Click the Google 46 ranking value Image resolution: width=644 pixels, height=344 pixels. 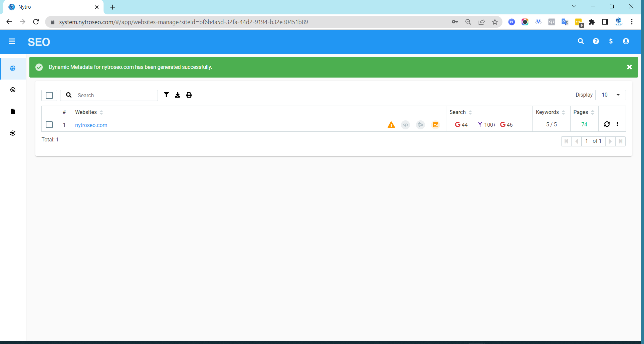click(x=506, y=125)
